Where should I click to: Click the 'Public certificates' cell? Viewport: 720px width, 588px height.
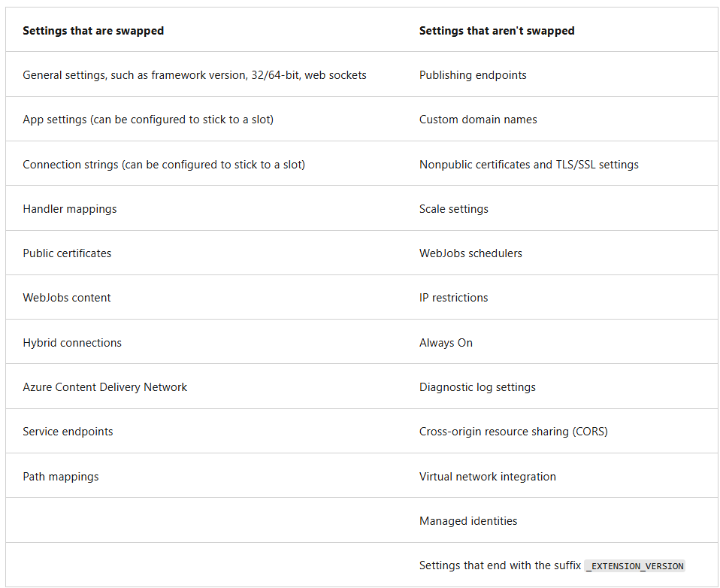point(67,253)
